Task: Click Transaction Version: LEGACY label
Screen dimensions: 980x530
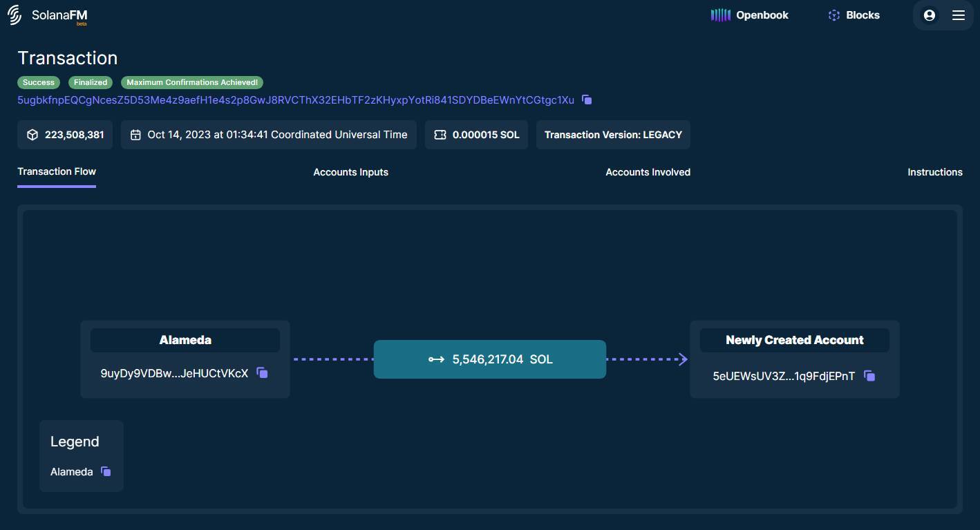Action: pos(613,135)
